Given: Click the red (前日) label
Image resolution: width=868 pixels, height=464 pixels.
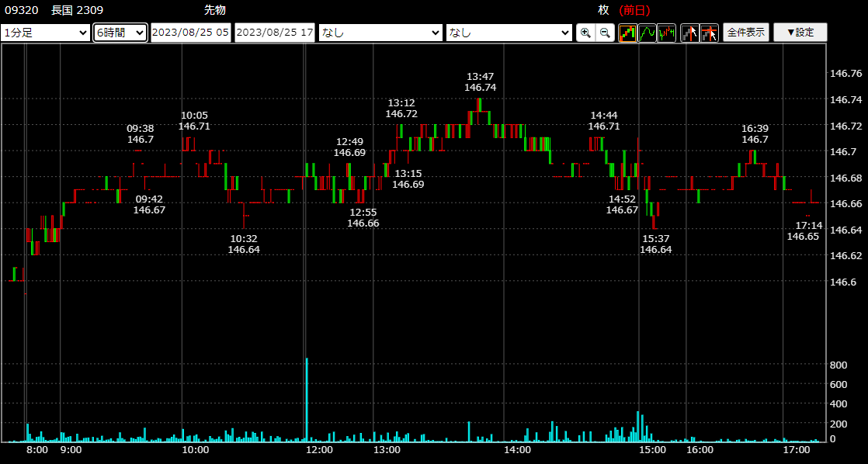Looking at the screenshot, I should (x=634, y=10).
